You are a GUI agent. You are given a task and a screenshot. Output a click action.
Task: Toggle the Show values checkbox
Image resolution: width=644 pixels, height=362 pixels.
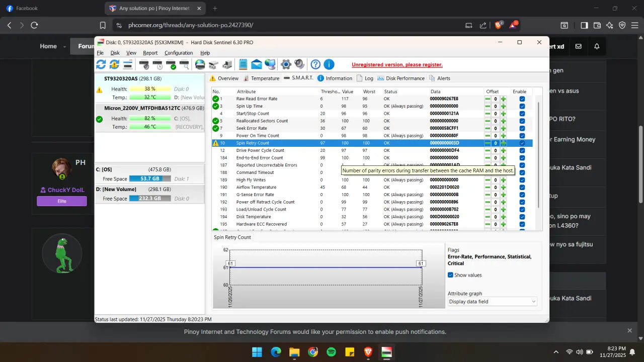[x=450, y=275]
